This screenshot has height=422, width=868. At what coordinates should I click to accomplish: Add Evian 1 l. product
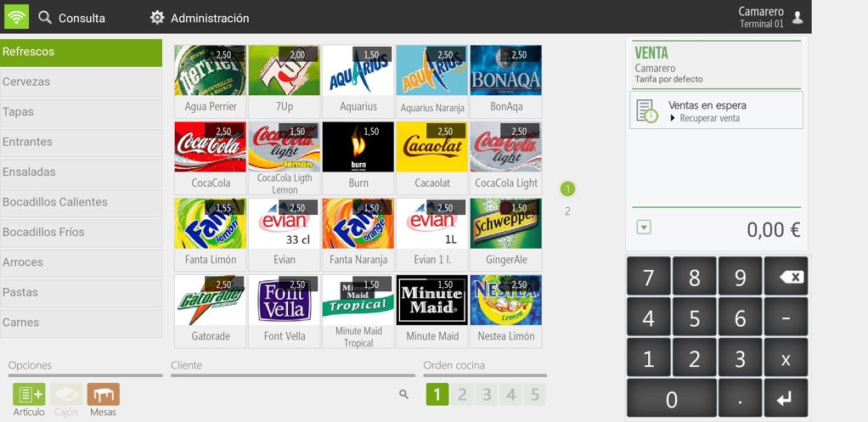coord(431,234)
